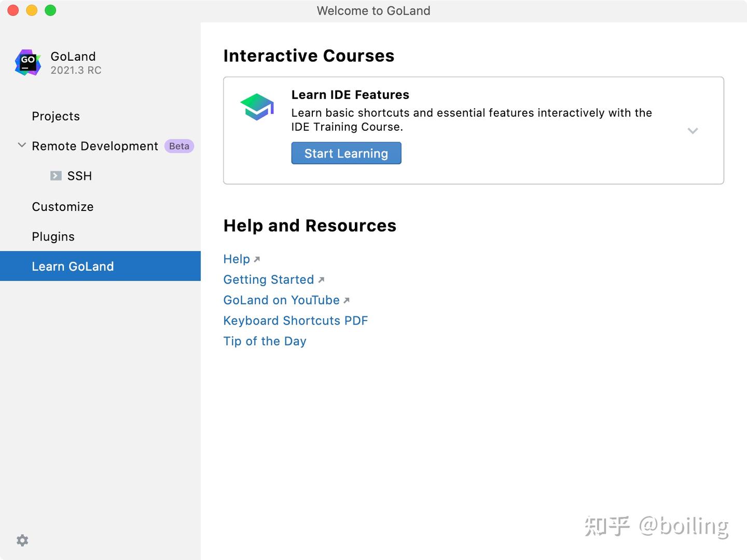Click the external link arrow beside Help
747x560 pixels.
point(257,259)
